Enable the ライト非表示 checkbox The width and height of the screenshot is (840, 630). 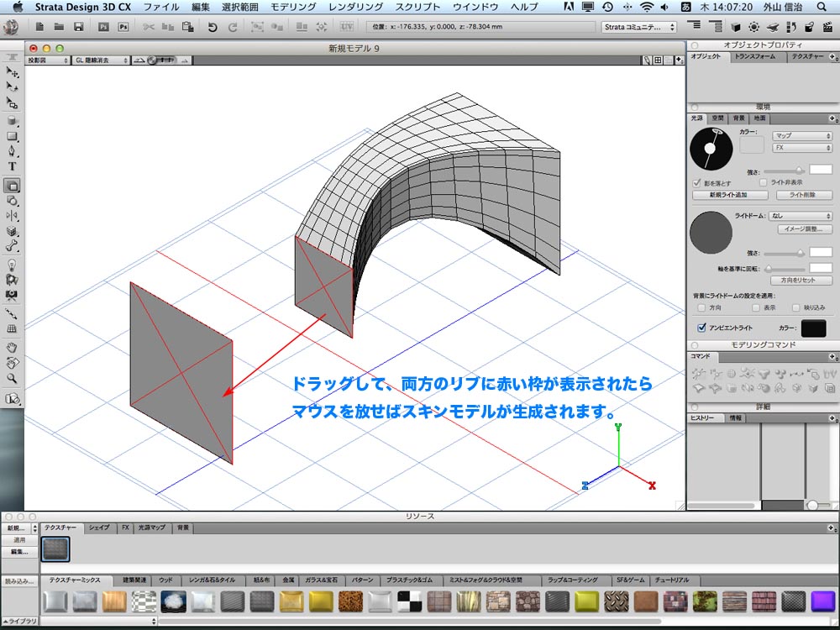coord(763,182)
